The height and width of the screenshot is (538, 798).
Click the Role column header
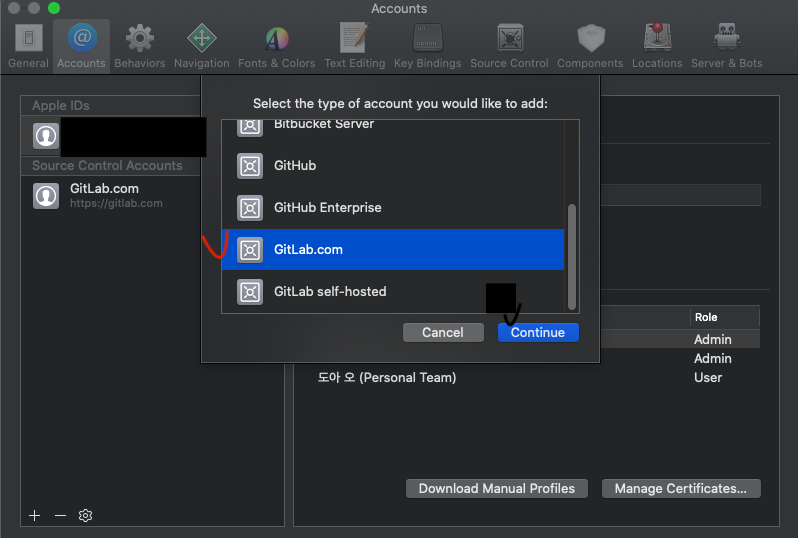(x=724, y=317)
